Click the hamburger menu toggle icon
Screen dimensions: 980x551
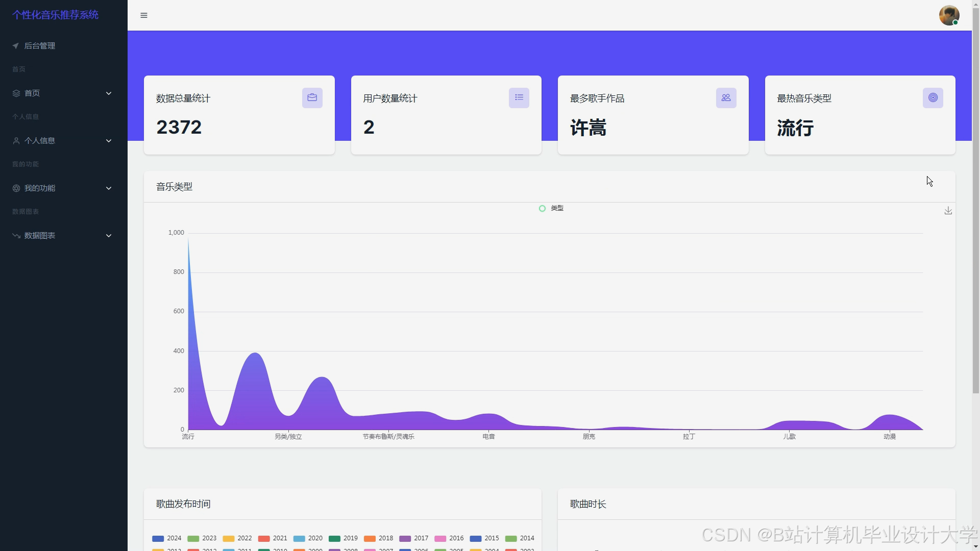point(143,15)
